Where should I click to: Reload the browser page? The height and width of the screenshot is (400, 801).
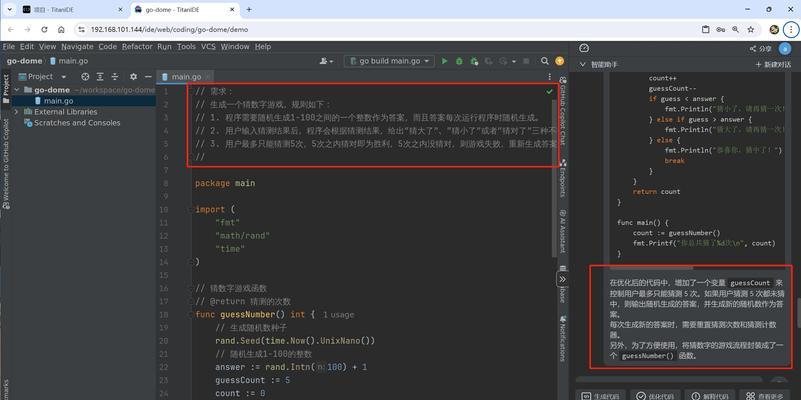point(44,30)
